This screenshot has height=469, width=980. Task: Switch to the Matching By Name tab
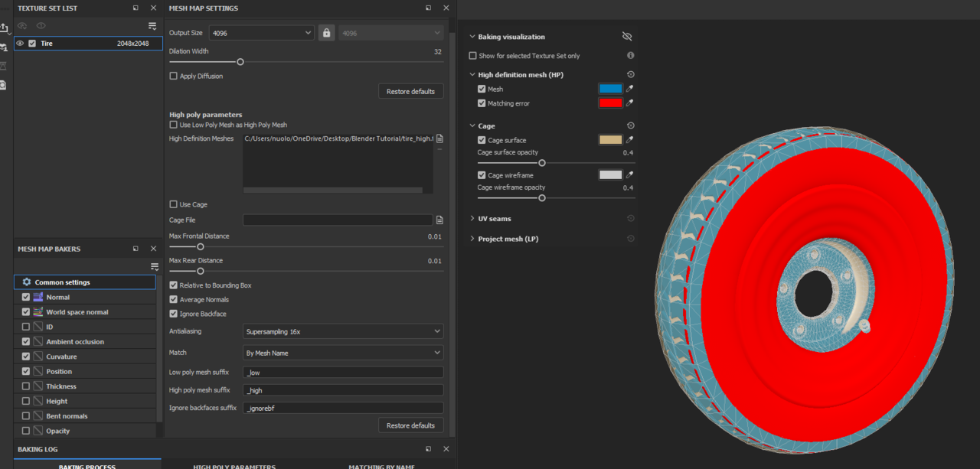tap(381, 466)
